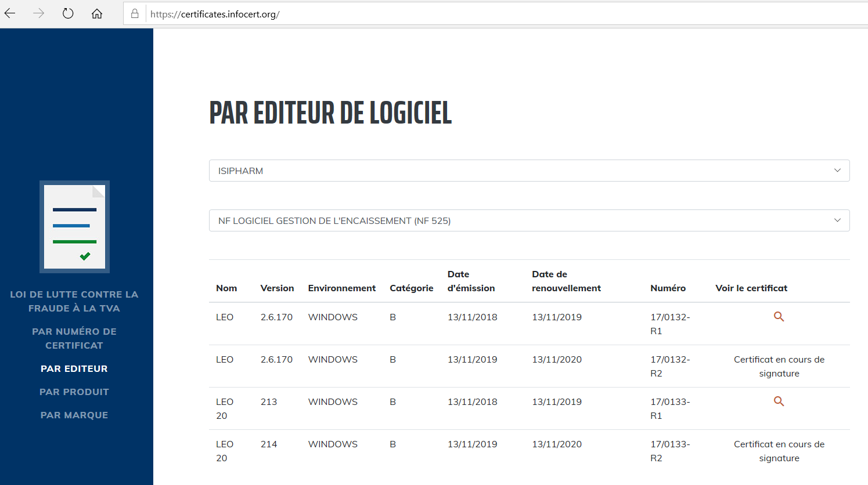Reload the page with refresh icon
The width and height of the screenshot is (868, 485).
point(68,14)
